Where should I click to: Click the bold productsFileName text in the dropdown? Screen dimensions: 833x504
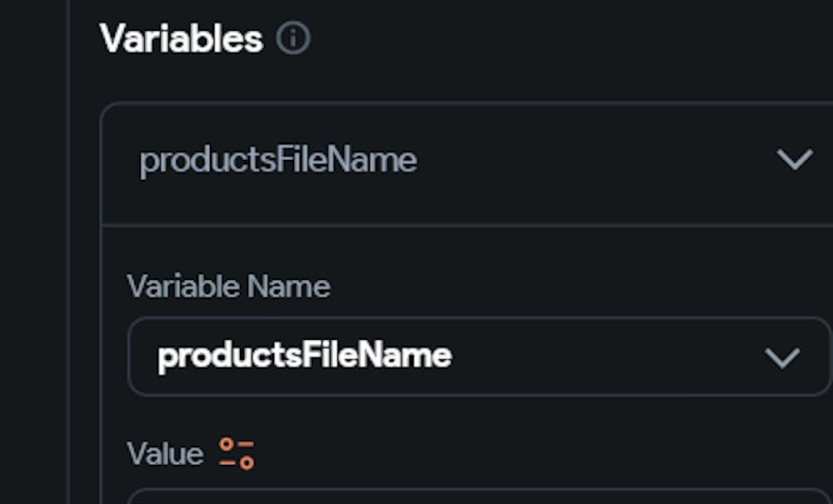[x=305, y=356]
